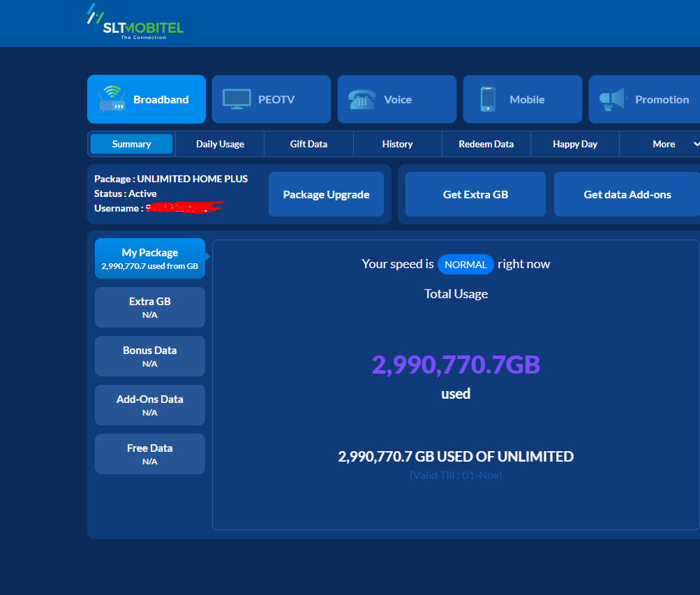Click the 2,990,770.7GB total usage figure
This screenshot has width=700, height=595.
456,365
